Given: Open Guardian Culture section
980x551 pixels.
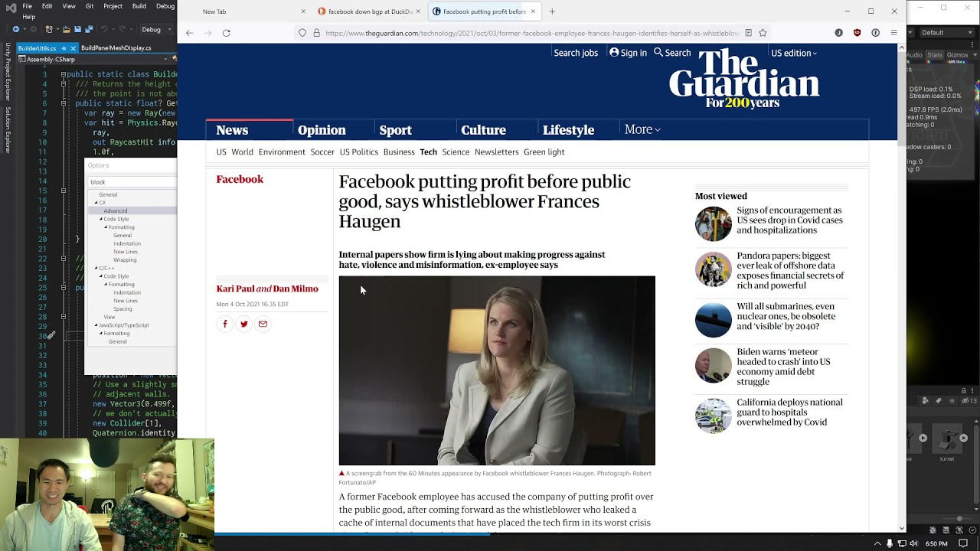Looking at the screenshot, I should point(483,130).
